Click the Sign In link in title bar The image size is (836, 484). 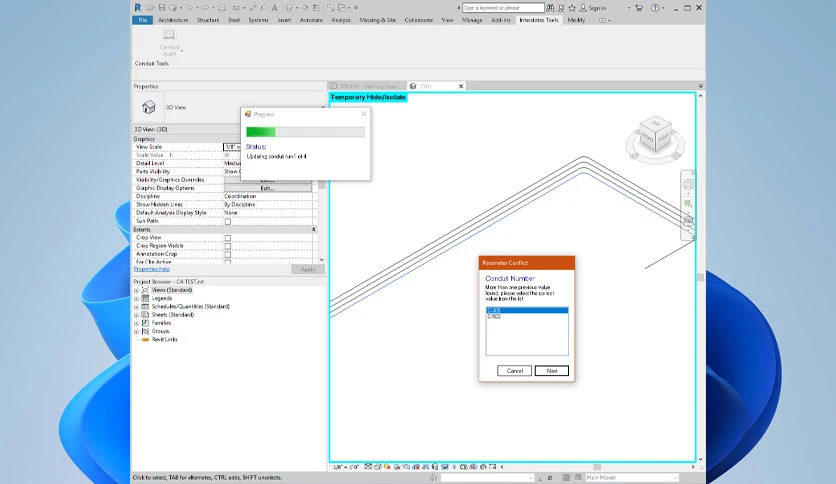(x=597, y=8)
